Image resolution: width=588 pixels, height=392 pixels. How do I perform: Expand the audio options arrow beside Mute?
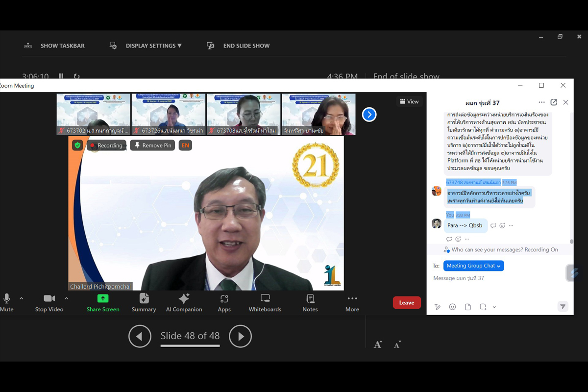(x=21, y=298)
